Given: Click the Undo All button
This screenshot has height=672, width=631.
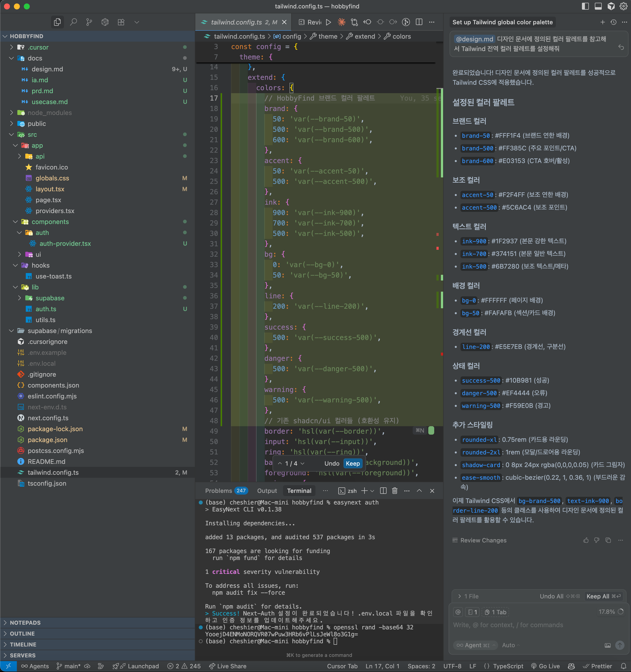Looking at the screenshot, I should (551, 596).
